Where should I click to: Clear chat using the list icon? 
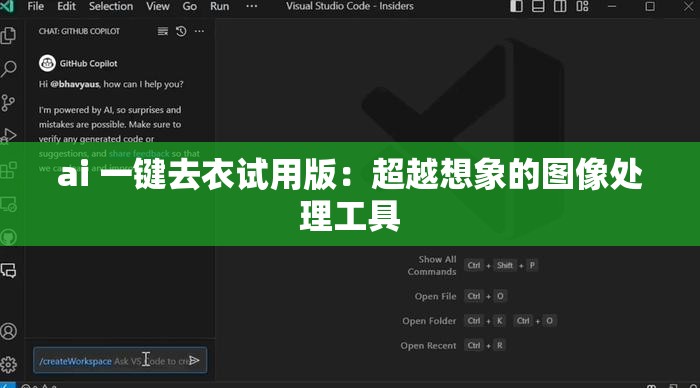162,31
